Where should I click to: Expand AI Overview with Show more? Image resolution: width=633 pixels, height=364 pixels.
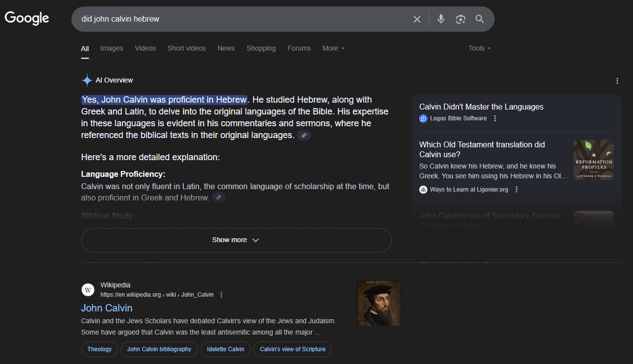(x=236, y=240)
